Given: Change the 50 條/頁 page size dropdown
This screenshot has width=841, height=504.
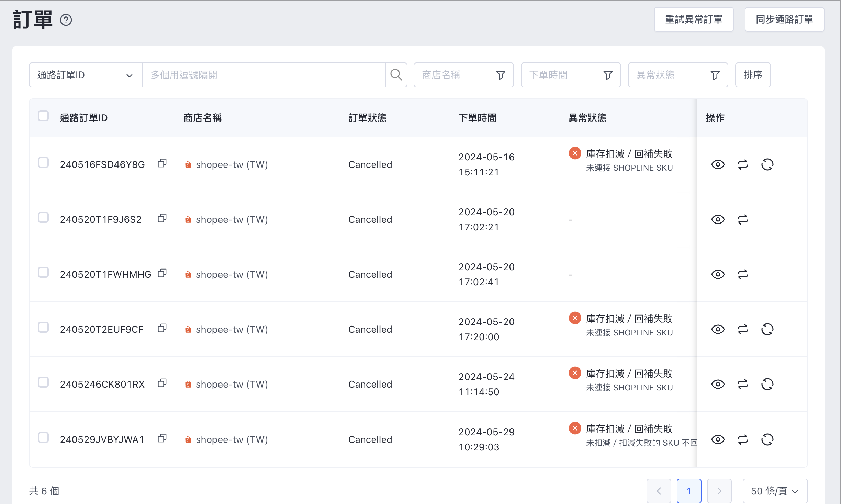Looking at the screenshot, I should 775,491.
